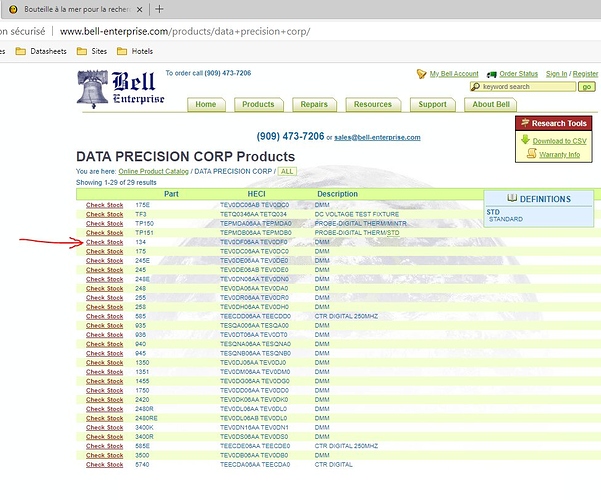The width and height of the screenshot is (601, 500).
Task: Click the Warranty Info scroll icon
Action: (532, 153)
